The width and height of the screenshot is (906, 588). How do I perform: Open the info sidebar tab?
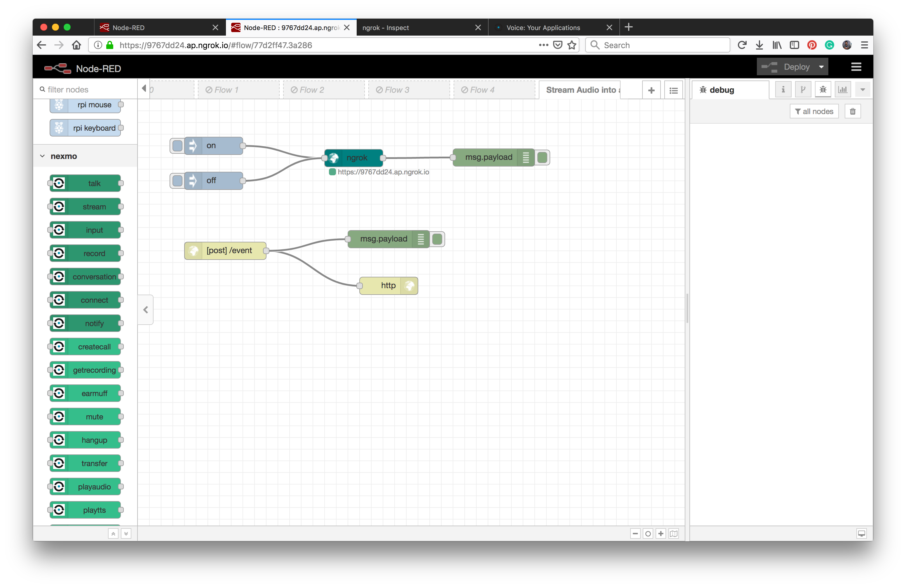tap(783, 90)
